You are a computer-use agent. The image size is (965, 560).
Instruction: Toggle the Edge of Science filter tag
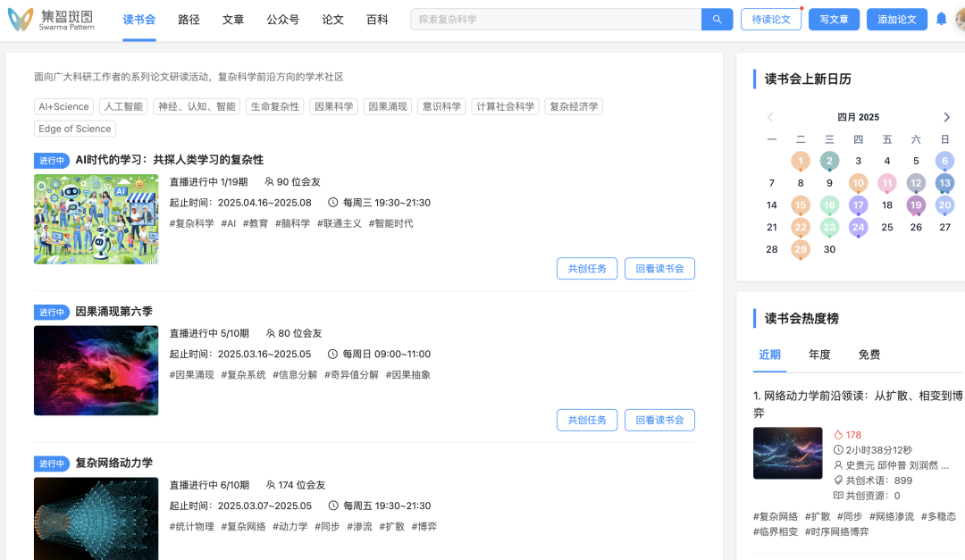tap(75, 129)
